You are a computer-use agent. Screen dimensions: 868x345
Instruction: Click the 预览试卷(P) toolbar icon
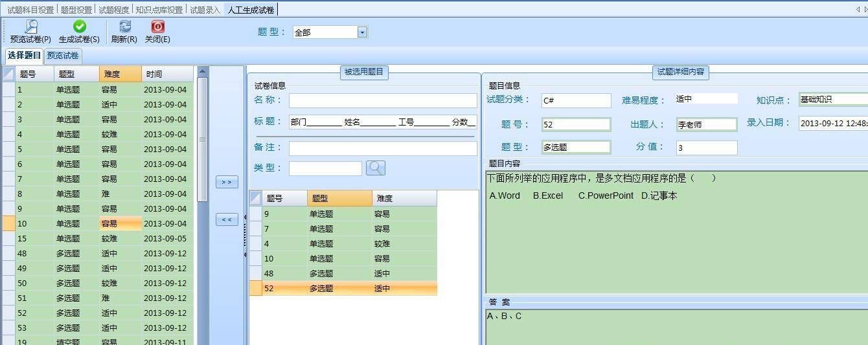[x=30, y=27]
